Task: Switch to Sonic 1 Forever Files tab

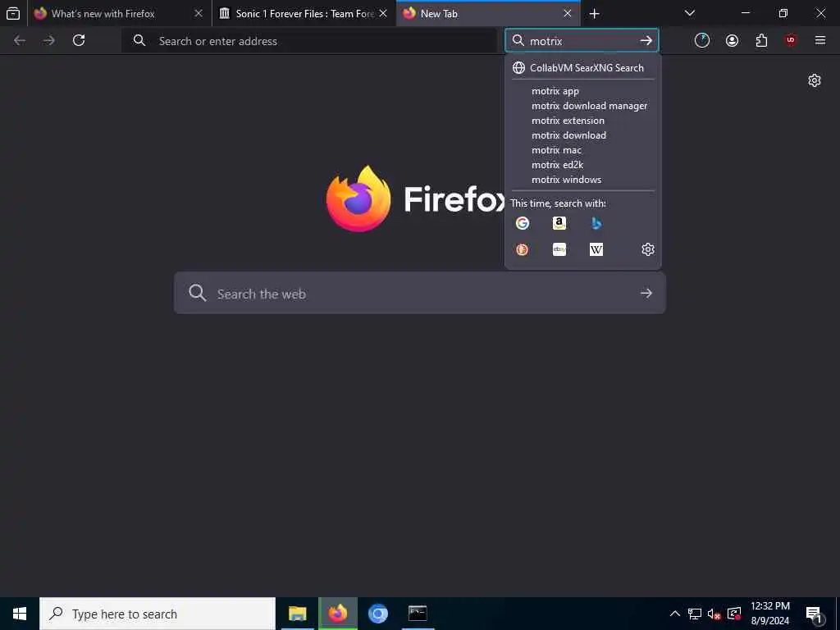Action: [304, 13]
